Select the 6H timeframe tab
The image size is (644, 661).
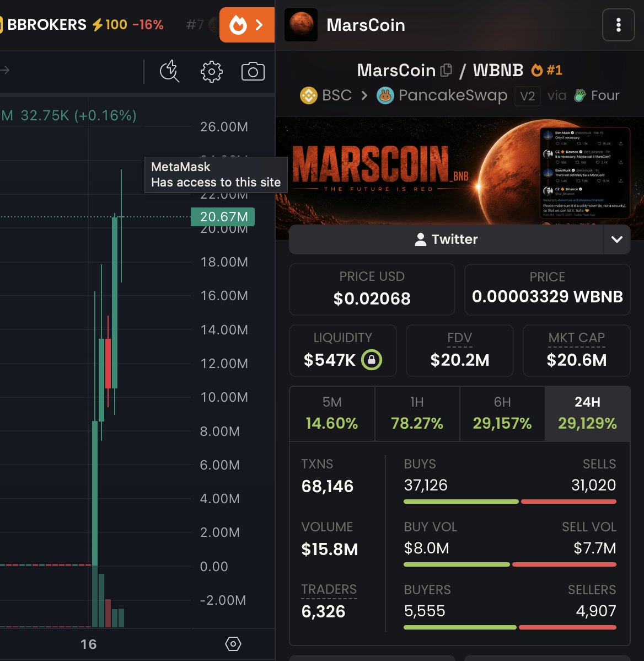502,414
